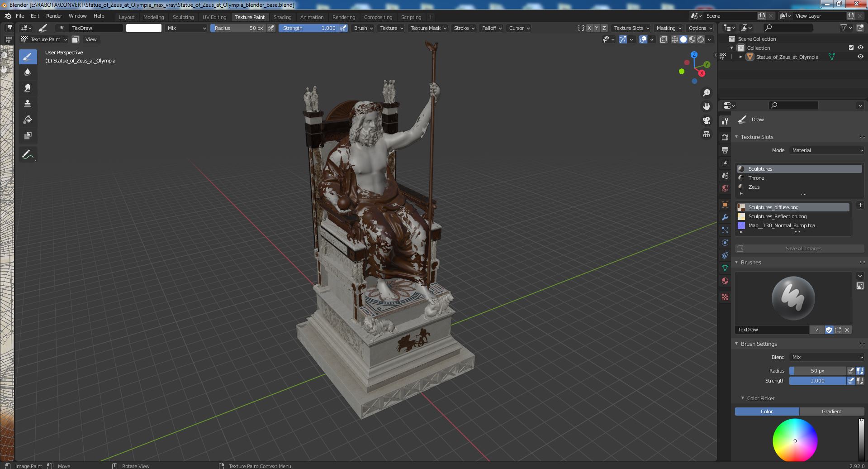Open the Render menu
Image resolution: width=868 pixels, height=469 pixels.
54,16
